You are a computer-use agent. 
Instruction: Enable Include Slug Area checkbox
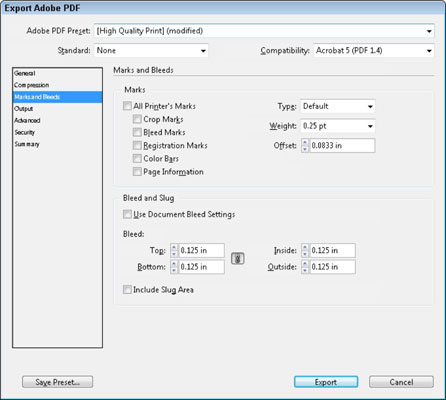pos(127,289)
